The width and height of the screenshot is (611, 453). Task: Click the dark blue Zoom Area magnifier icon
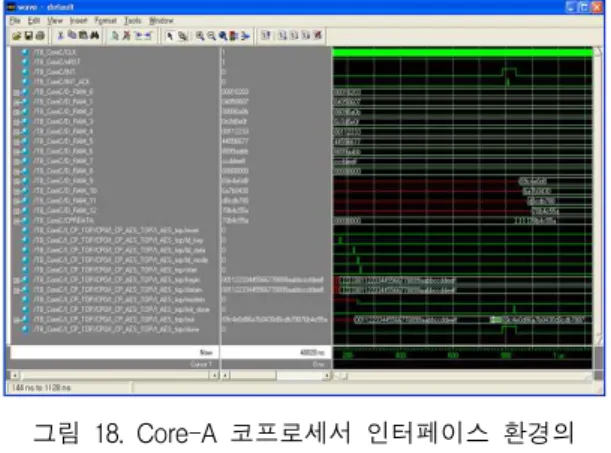(x=223, y=36)
